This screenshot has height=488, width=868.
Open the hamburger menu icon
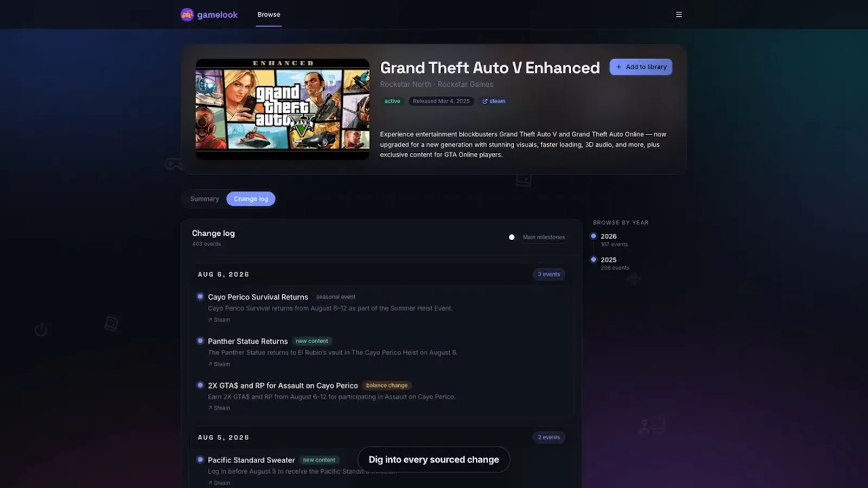point(679,15)
